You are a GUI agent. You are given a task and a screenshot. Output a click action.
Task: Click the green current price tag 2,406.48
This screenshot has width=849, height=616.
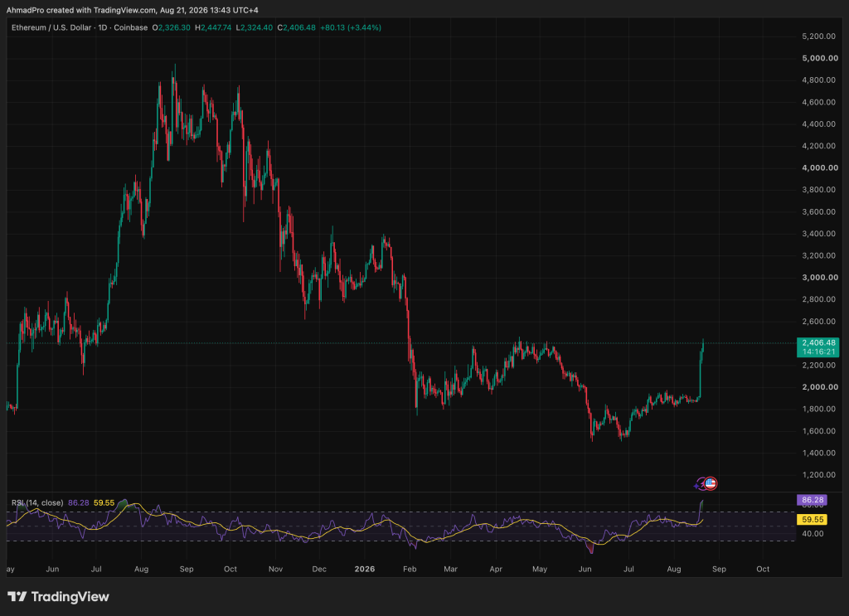(818, 342)
